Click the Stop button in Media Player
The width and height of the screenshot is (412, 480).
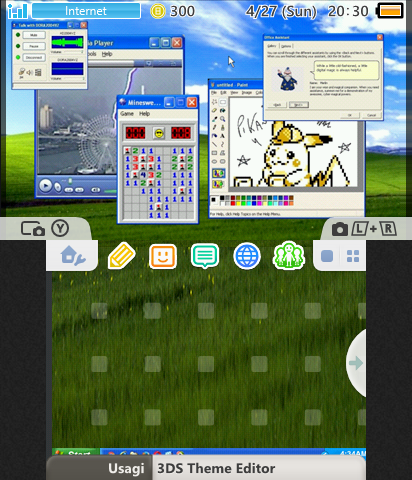click(58, 187)
